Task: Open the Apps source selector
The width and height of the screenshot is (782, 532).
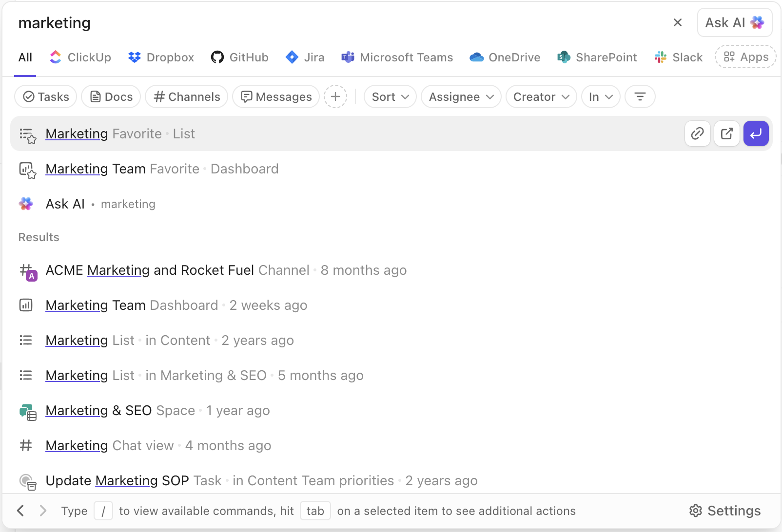Action: click(745, 57)
